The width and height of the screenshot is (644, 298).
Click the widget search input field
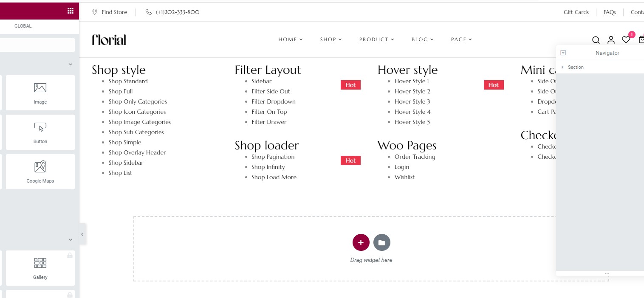pyautogui.click(x=37, y=45)
